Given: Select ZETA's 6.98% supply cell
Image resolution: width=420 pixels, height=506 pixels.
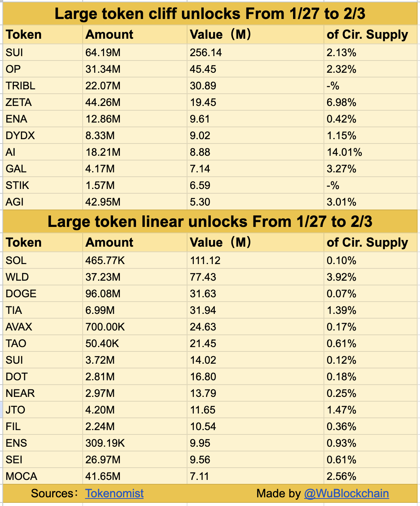Looking at the screenshot, I should [x=341, y=102].
